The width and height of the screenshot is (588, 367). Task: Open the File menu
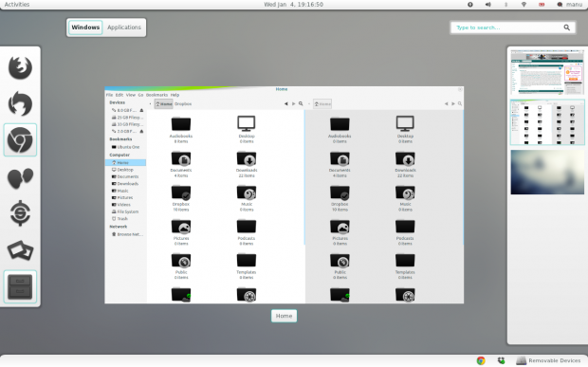pyautogui.click(x=109, y=95)
